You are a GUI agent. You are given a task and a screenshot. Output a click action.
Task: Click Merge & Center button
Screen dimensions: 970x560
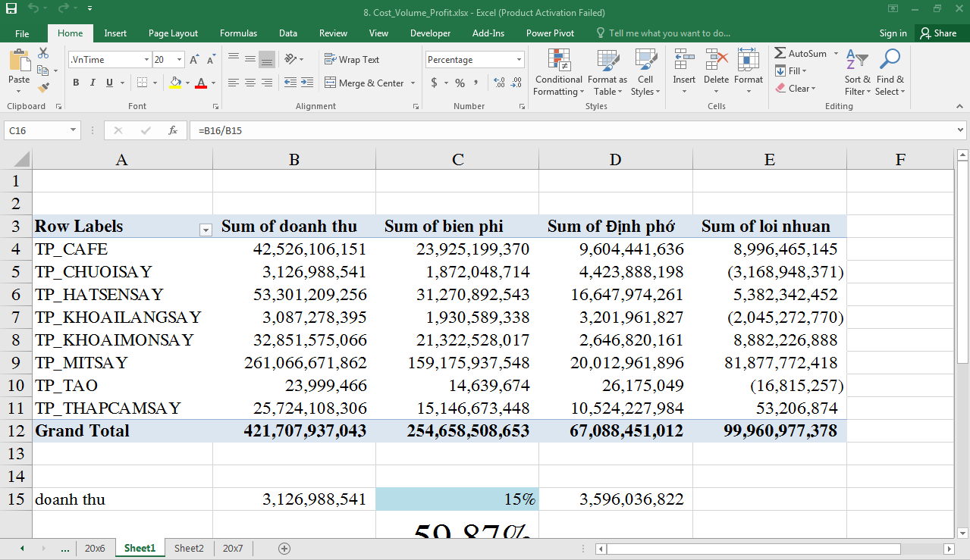click(364, 83)
